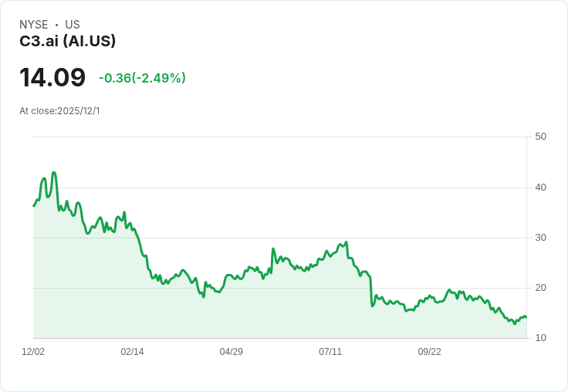Click the C3.ai (AI.US) stock title
568x392 pixels.
point(67,42)
